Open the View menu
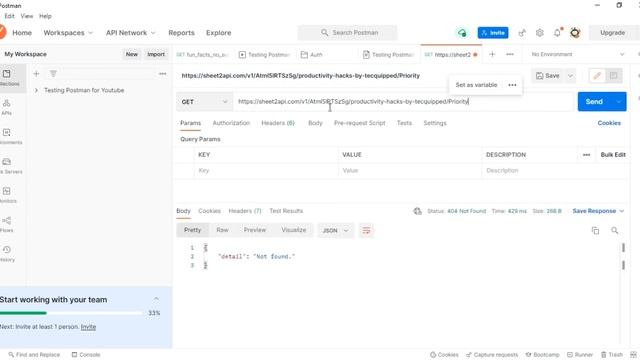The height and width of the screenshot is (360, 640). (27, 16)
